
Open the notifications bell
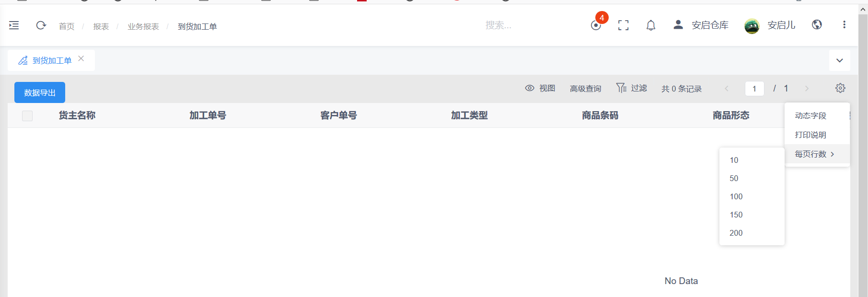click(x=651, y=25)
